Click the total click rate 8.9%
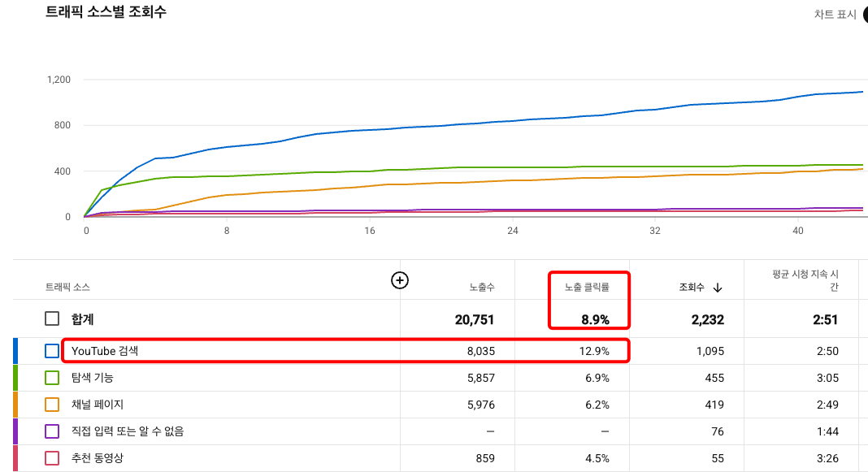Viewport: 868px width, 472px height. 595,319
